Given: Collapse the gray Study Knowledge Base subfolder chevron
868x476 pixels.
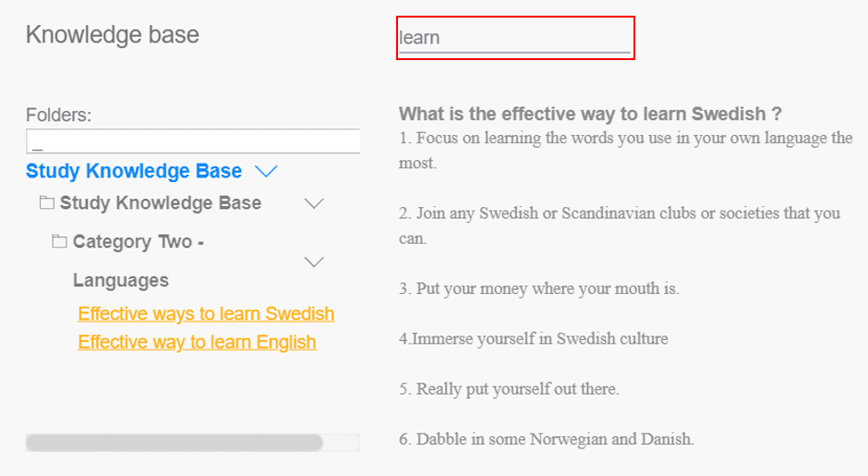Looking at the screenshot, I should pos(314,203).
